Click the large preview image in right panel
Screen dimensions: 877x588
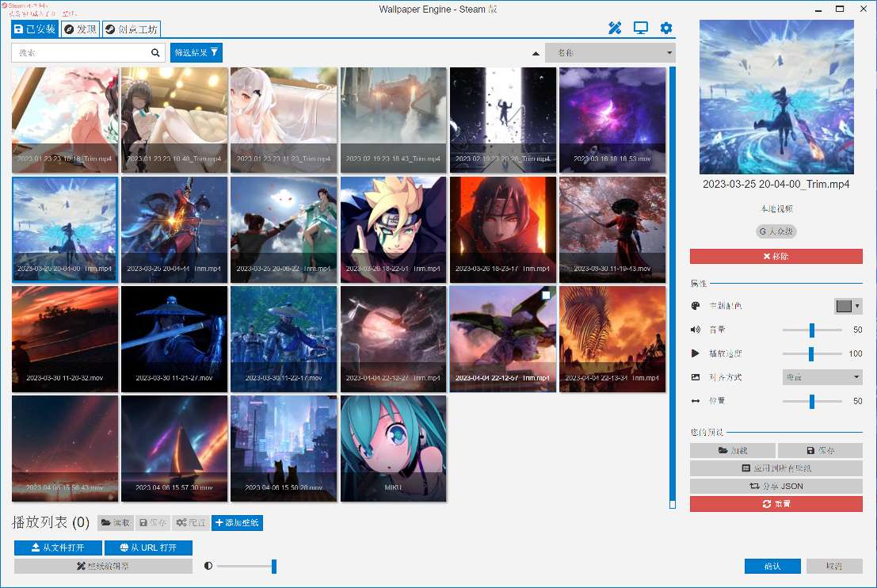776,97
